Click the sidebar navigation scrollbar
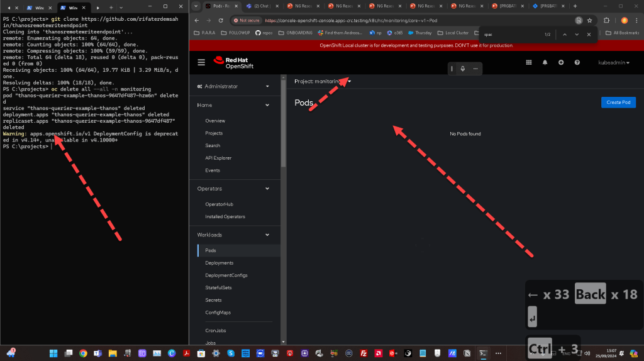This screenshot has height=361, width=644. point(283,123)
